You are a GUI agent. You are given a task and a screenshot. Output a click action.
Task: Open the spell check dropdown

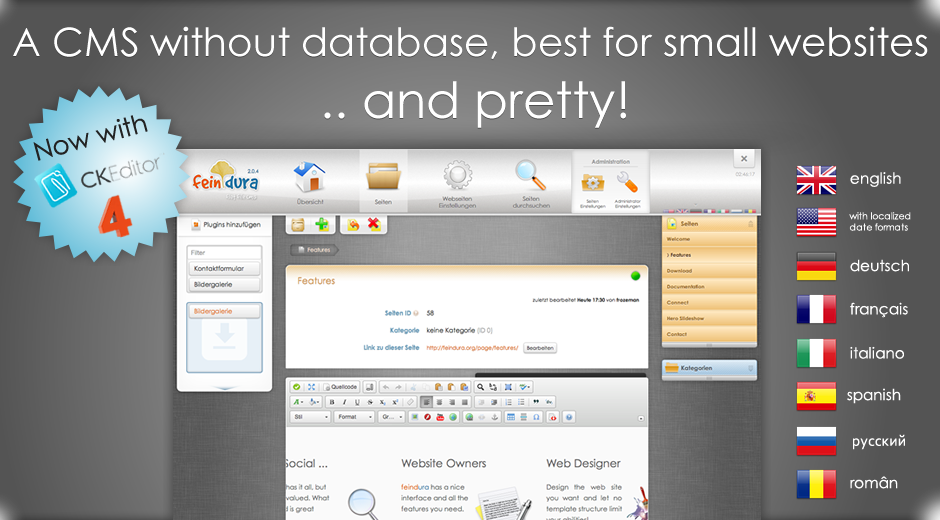point(525,387)
